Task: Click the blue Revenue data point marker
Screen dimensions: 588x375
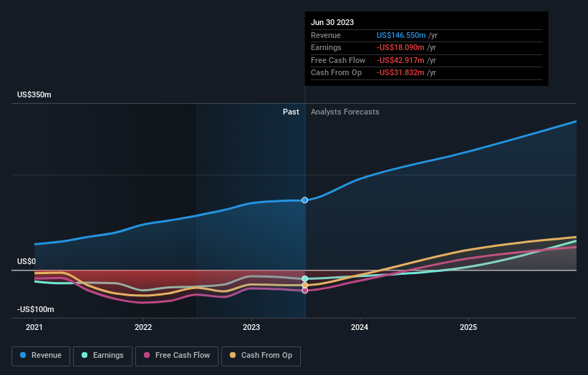Action: click(305, 200)
